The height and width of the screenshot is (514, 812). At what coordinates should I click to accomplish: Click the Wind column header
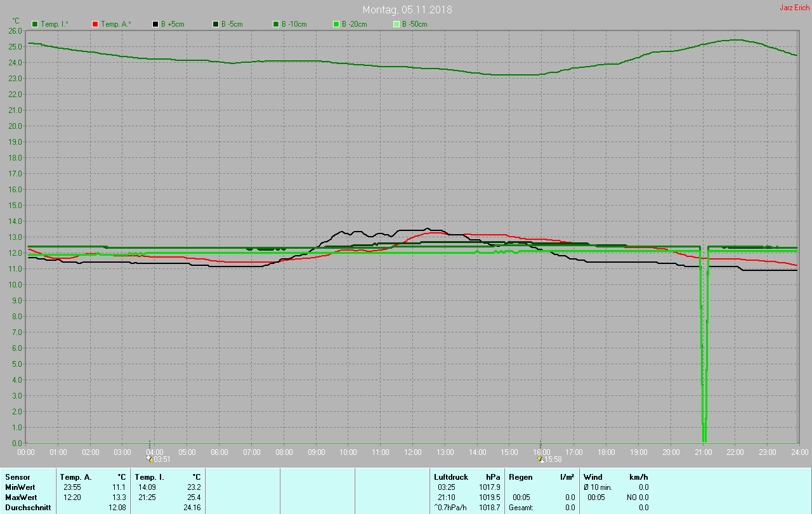click(x=593, y=477)
